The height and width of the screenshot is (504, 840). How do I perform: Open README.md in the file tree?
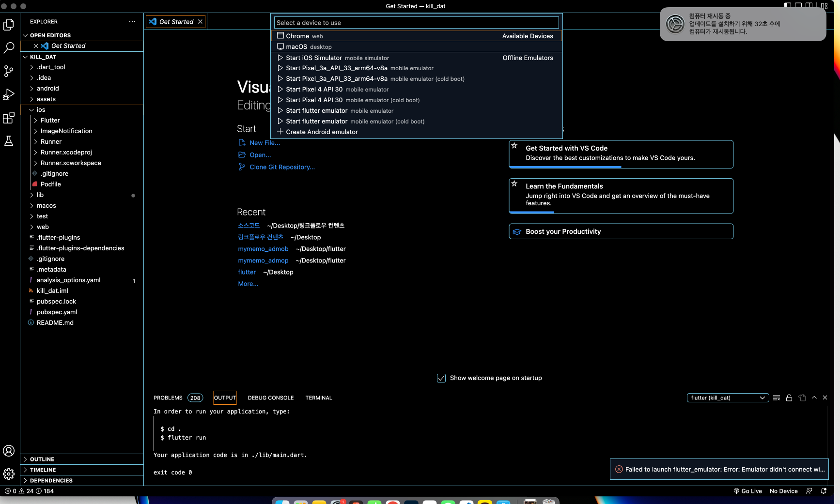tap(82, 323)
